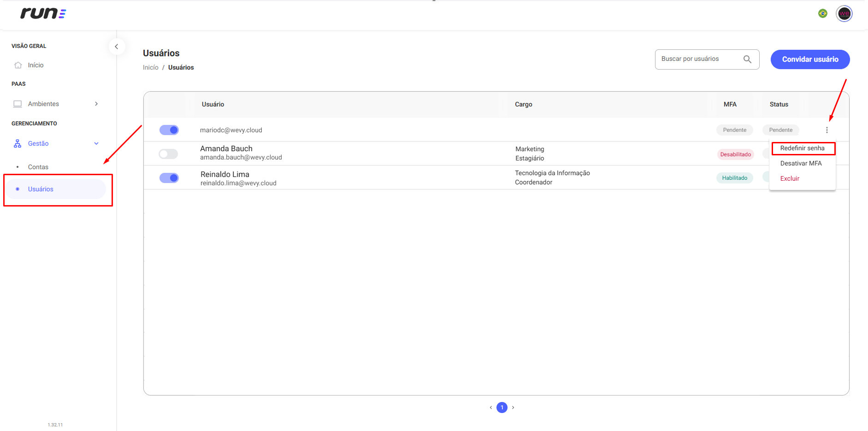868x431 pixels.
Task: Open the three-dot menu for mariodc@wevy.cloud
Action: (827, 130)
